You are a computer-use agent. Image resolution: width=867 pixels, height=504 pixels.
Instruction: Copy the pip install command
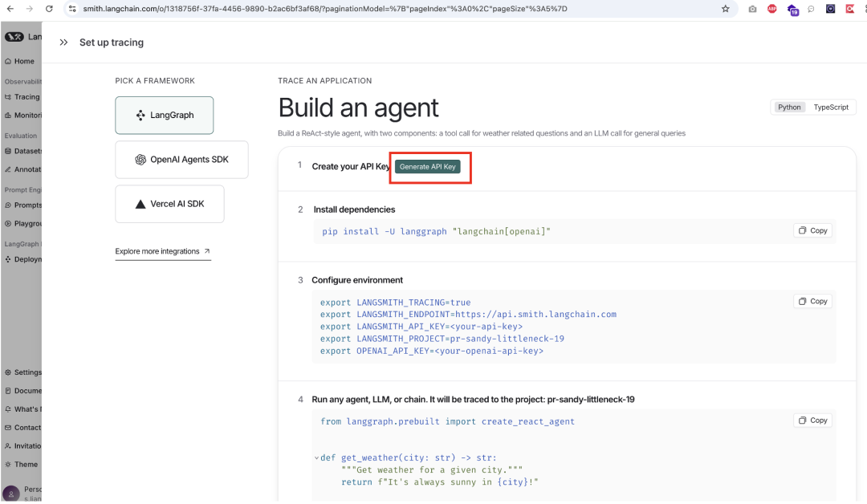pyautogui.click(x=812, y=230)
